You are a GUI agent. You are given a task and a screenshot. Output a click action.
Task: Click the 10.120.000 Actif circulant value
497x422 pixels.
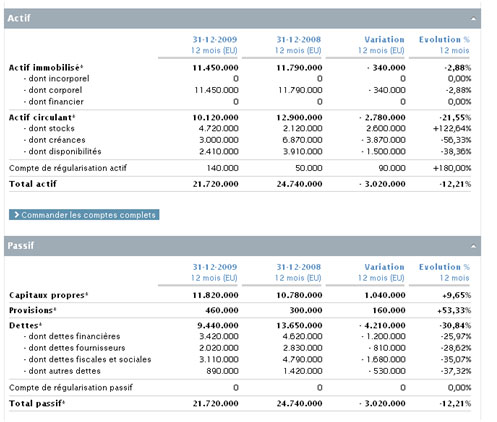[215, 117]
